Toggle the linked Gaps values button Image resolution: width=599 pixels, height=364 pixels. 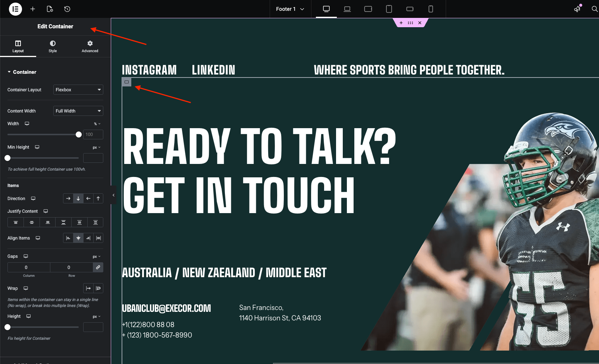pos(98,268)
